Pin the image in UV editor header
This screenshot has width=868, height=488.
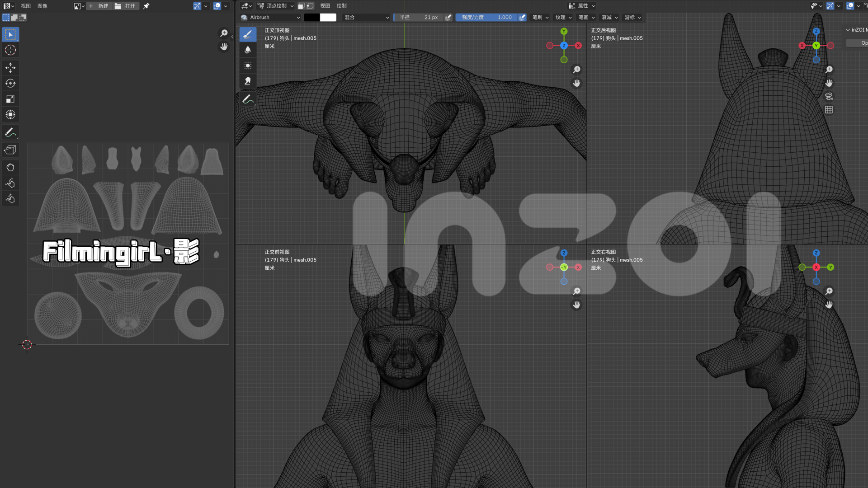tap(146, 6)
